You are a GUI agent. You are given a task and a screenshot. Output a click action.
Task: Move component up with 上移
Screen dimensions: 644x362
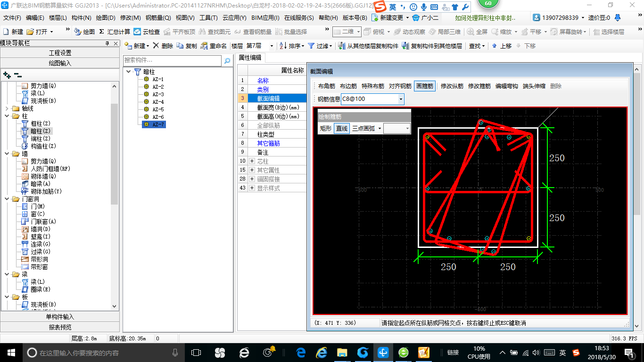501,46
